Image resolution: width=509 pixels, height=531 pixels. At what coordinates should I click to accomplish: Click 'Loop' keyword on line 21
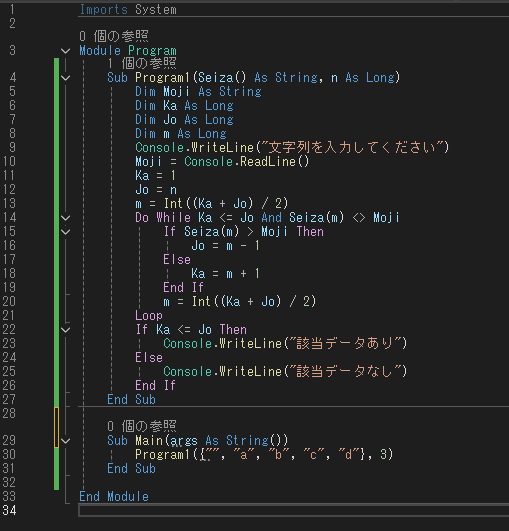(x=149, y=316)
